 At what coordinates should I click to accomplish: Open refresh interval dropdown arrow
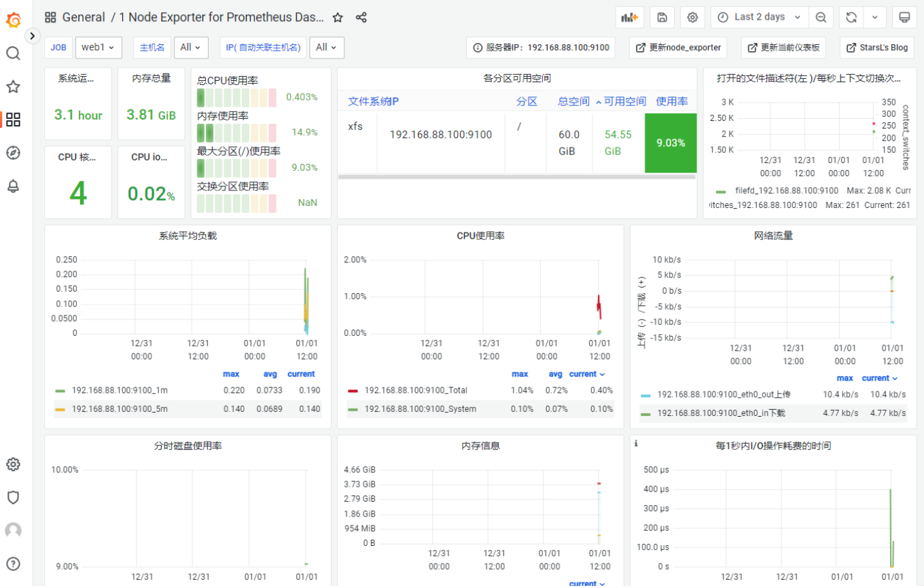(x=875, y=17)
